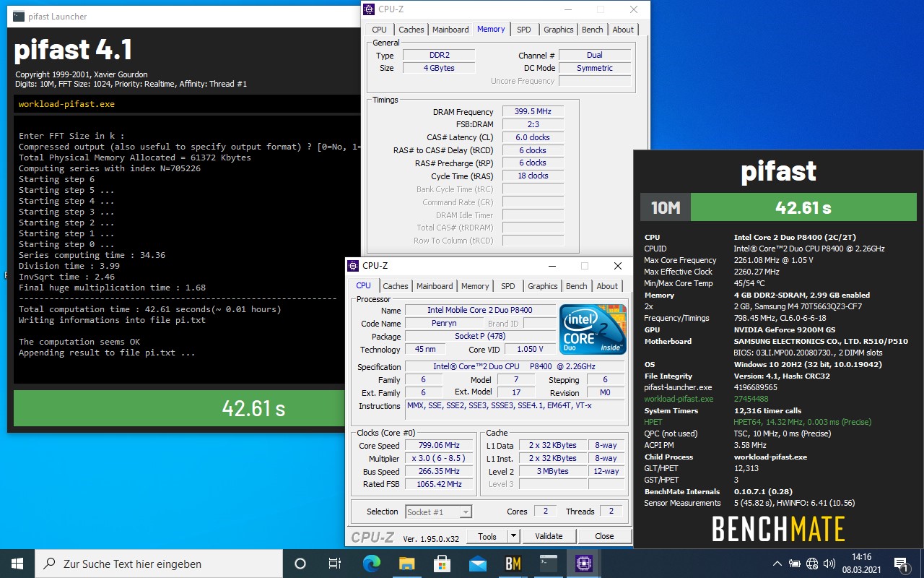The width and height of the screenshot is (924, 578).
Task: Click Multiplier value x 3.0 (6 - 8.5)
Action: tap(440, 459)
